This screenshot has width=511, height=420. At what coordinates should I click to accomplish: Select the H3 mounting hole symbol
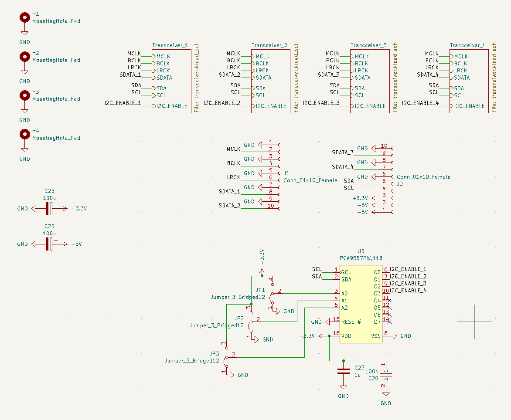coord(25,95)
